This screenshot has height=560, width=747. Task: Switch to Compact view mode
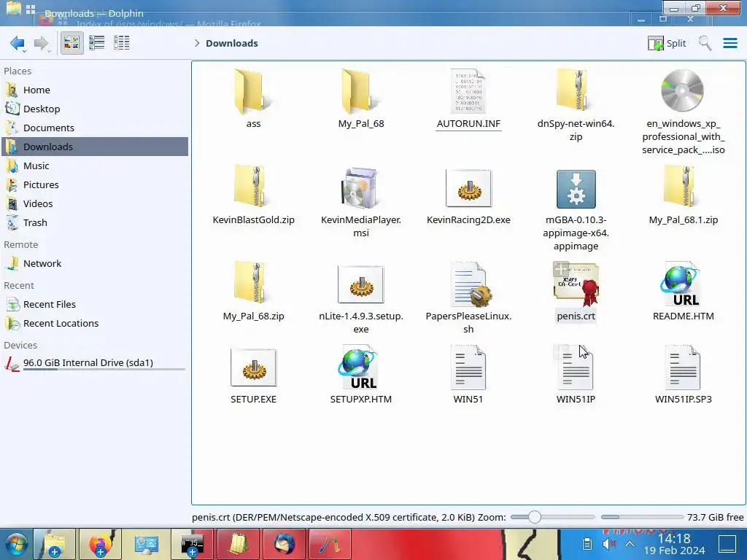tap(97, 43)
